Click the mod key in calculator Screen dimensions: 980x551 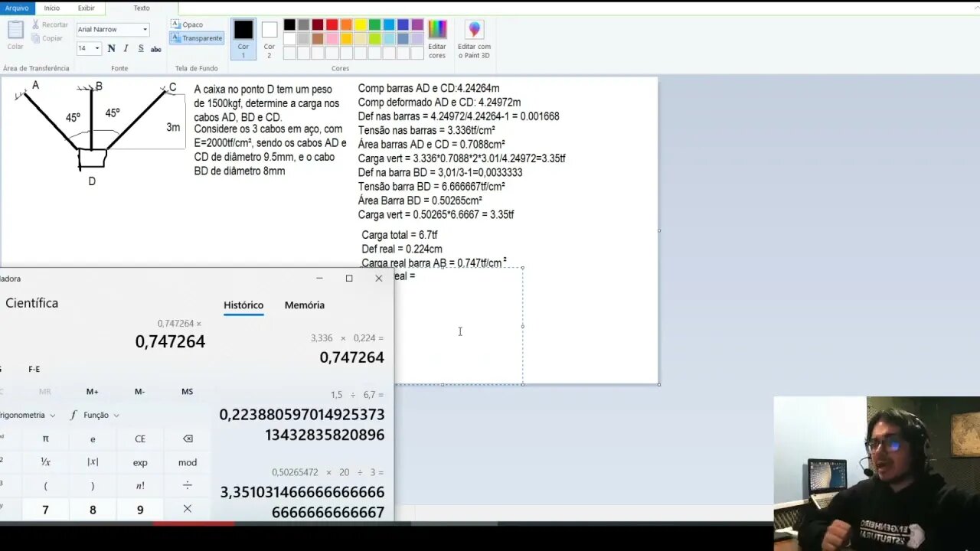click(188, 462)
